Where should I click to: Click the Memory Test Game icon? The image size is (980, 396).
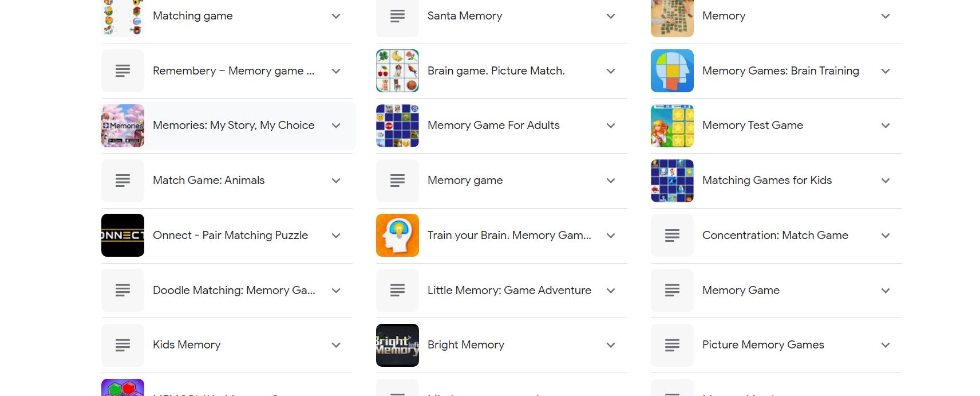click(672, 126)
